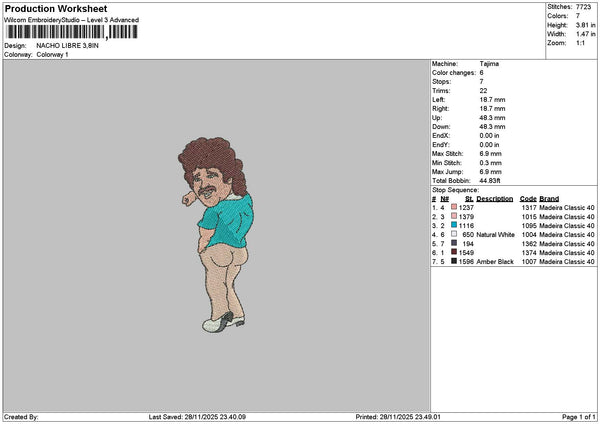Click the Zoom value '1:1'
Screen dimensions: 600x424
(x=580, y=43)
